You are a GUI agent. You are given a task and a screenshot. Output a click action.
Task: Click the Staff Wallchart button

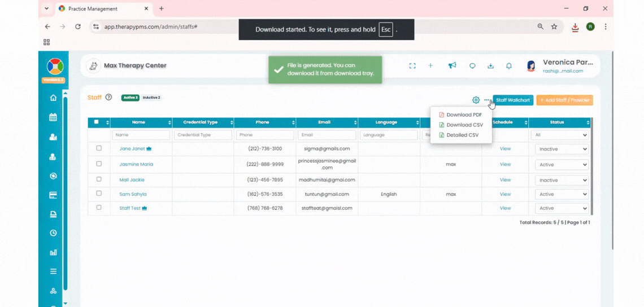click(x=513, y=100)
